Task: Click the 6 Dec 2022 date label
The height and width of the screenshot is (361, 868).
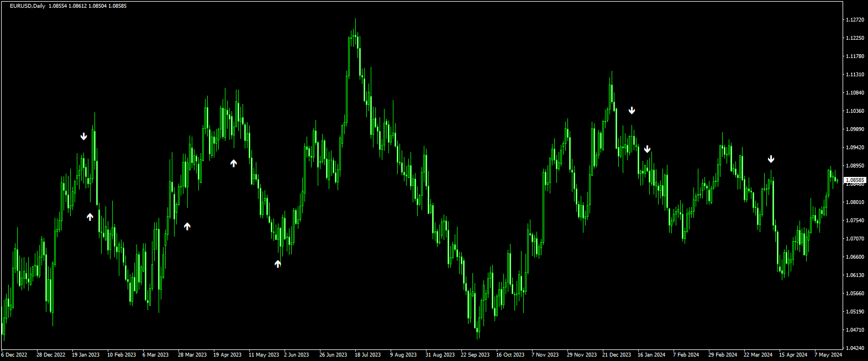Action: [15, 355]
